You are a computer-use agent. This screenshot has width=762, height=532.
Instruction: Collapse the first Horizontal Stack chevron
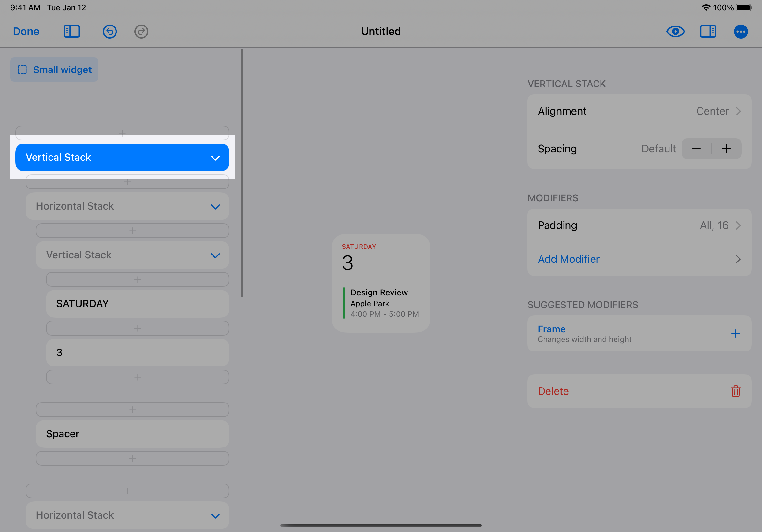[215, 207]
